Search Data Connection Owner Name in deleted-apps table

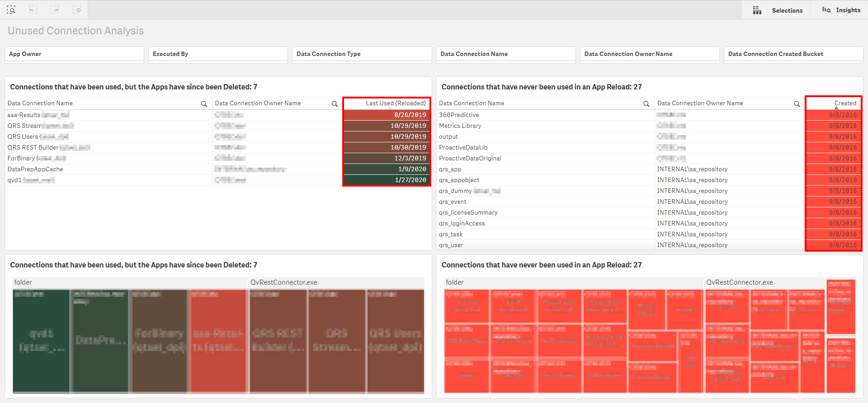point(335,103)
